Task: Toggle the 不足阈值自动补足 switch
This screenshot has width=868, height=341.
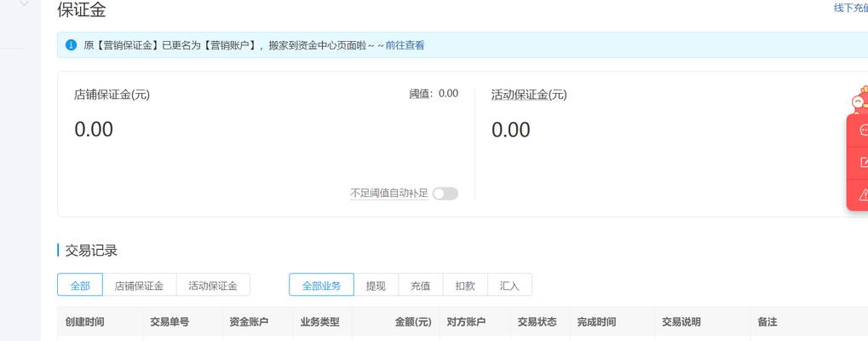Action: [x=445, y=194]
